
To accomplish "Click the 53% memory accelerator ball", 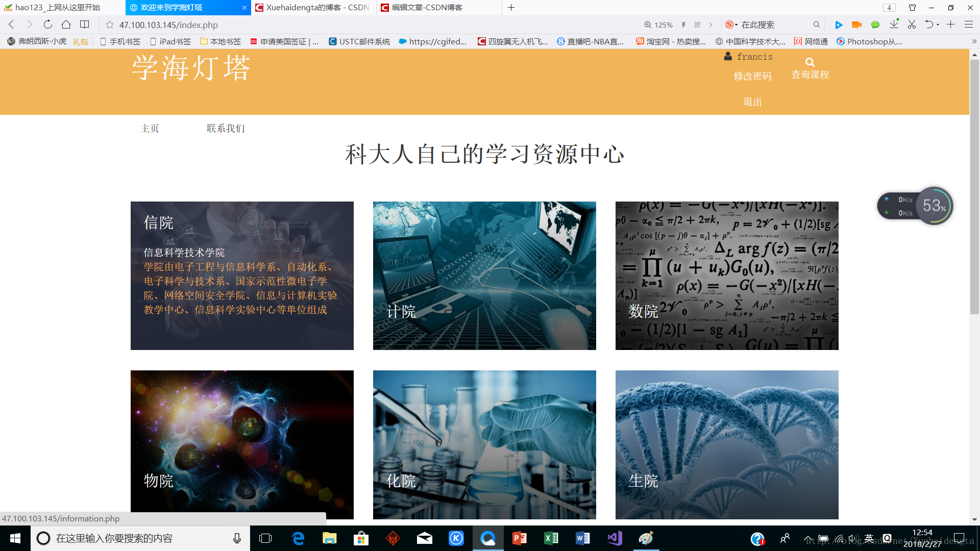I will point(934,206).
